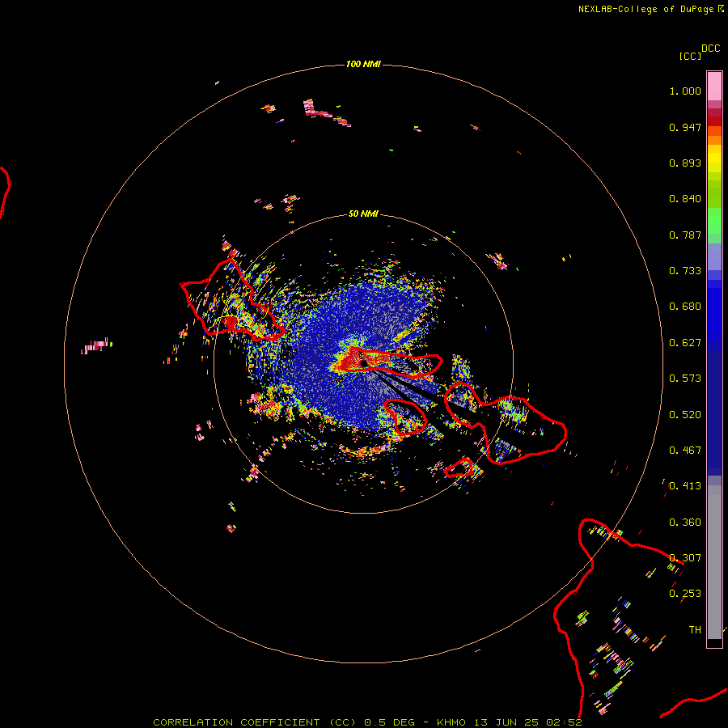The image size is (728, 728).
Task: Click the 0.413 legend value
Action: 685,486
